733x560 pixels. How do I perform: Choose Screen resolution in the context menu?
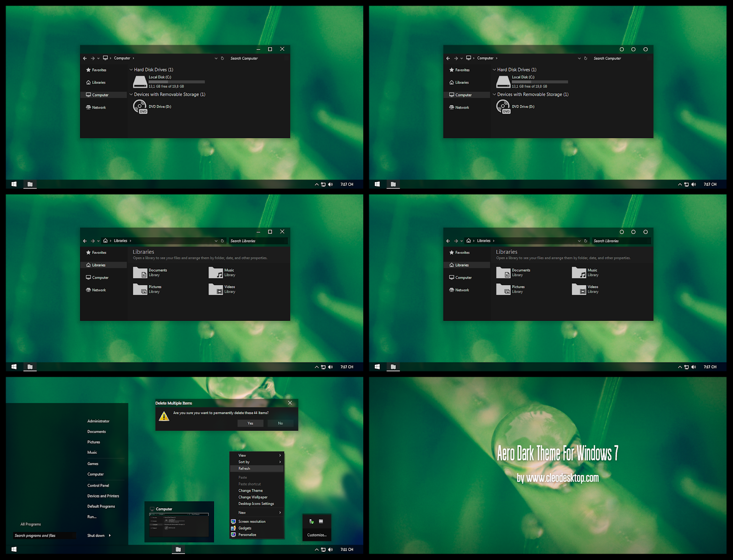point(257,522)
